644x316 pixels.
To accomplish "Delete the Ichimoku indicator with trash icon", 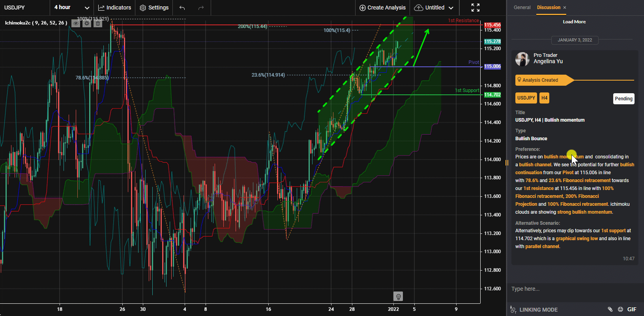I will [x=98, y=23].
